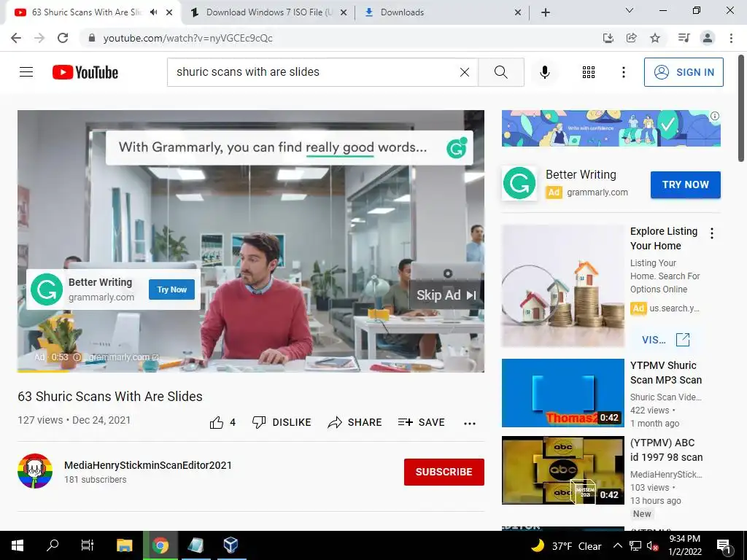Open media controls in Chrome toolbar
The width and height of the screenshot is (747, 560).
684,38
